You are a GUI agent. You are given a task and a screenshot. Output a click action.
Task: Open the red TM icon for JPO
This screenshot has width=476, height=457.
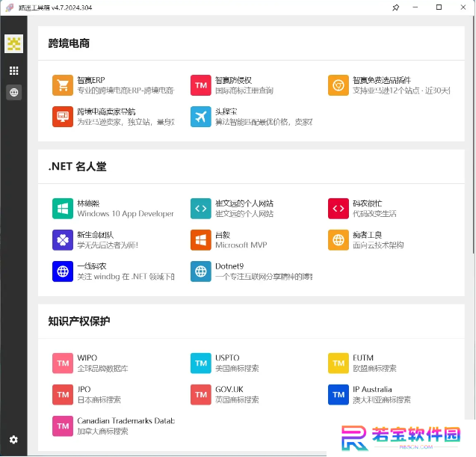[63, 395]
